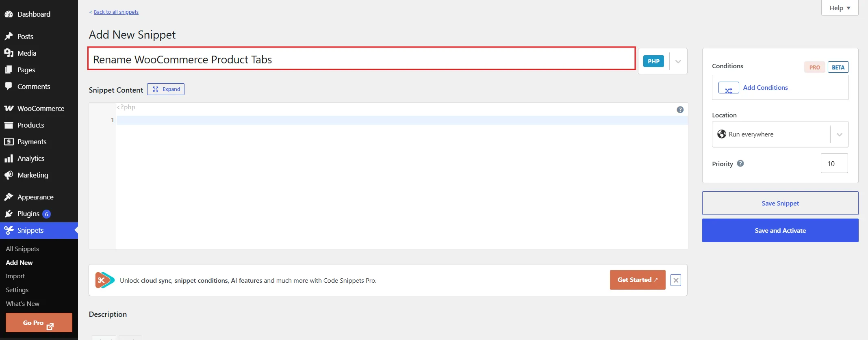
Task: Click the Priority number field
Action: point(834,163)
